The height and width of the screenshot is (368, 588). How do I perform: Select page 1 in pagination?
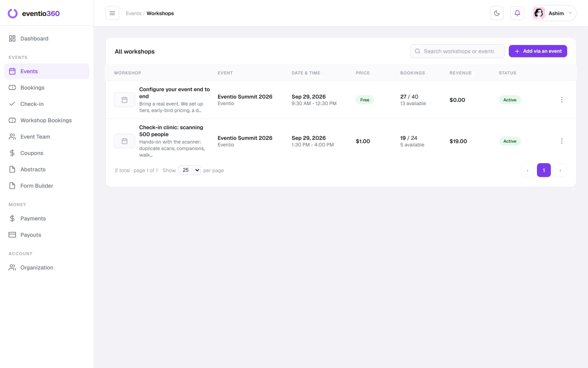pyautogui.click(x=544, y=170)
